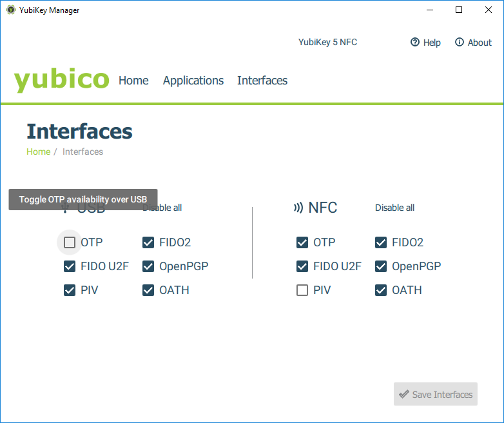Click the Interfaces page heading

point(79,132)
